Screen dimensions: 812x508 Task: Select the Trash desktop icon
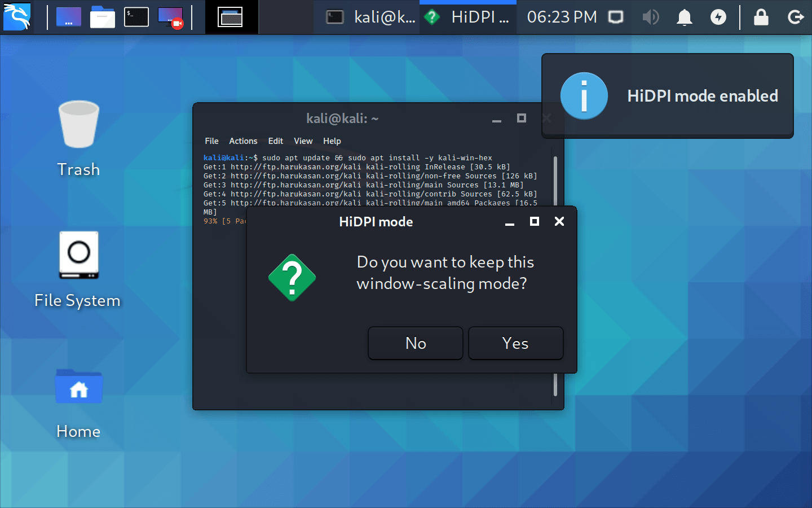(78, 139)
